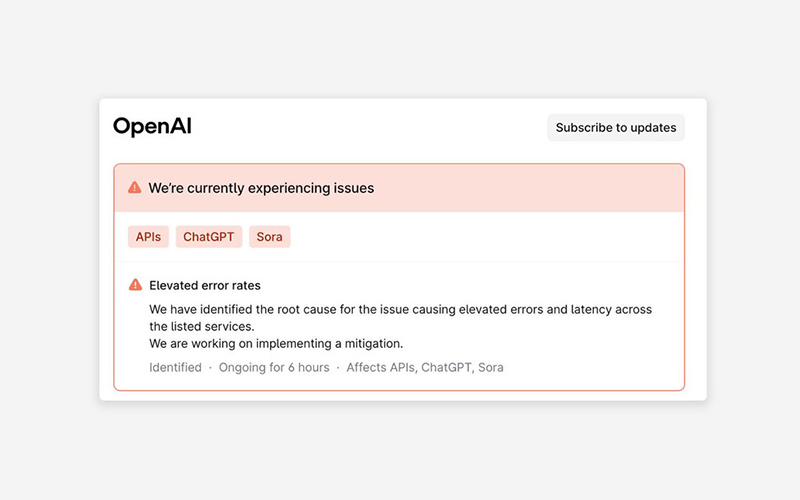Click 'We're currently experiencing issues' banner heading

point(261,188)
